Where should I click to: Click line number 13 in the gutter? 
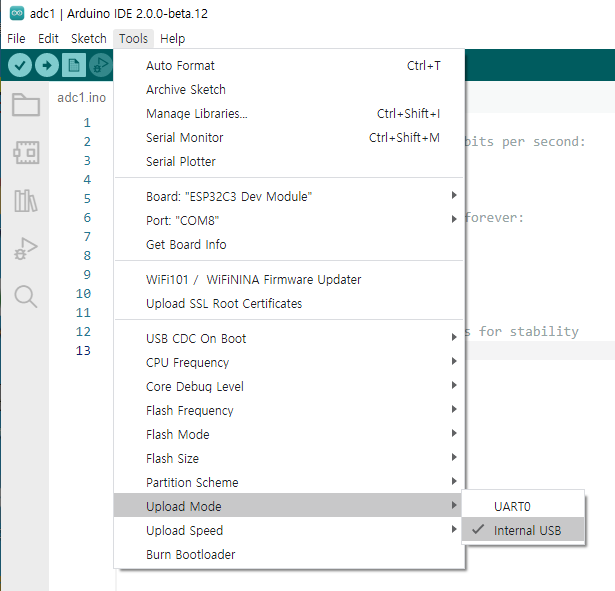pyautogui.click(x=83, y=350)
